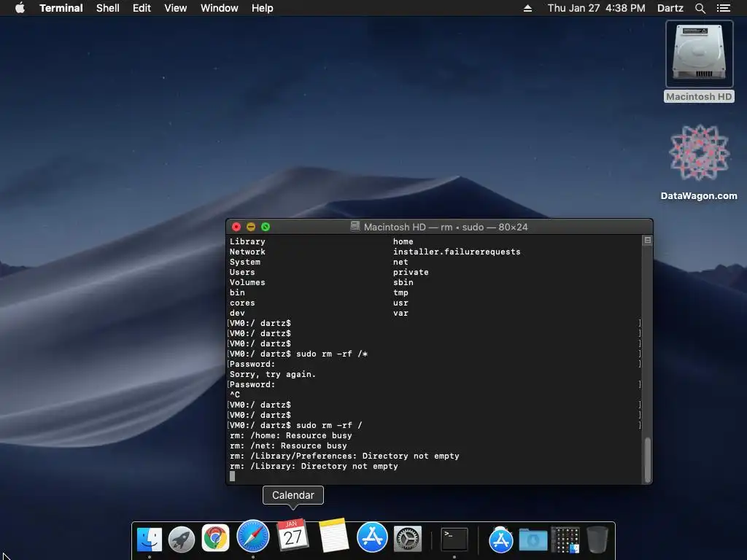Open the Apple menu
This screenshot has width=747, height=560.
[20, 8]
